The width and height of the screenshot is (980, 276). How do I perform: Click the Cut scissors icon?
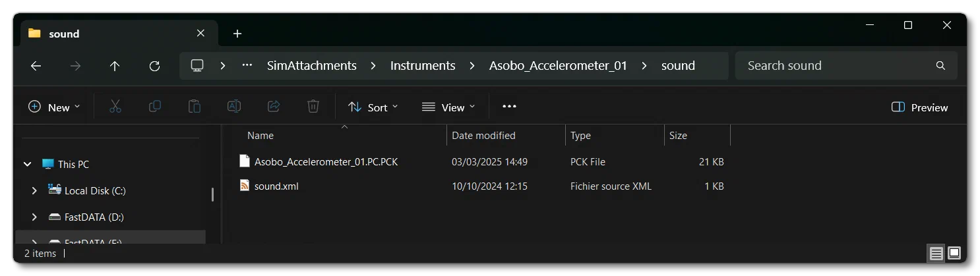(115, 107)
